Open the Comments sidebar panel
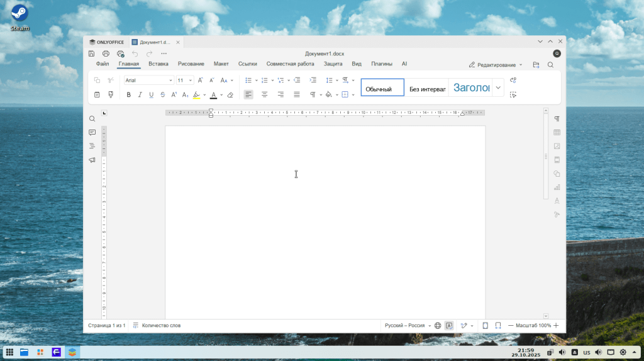 (x=92, y=133)
